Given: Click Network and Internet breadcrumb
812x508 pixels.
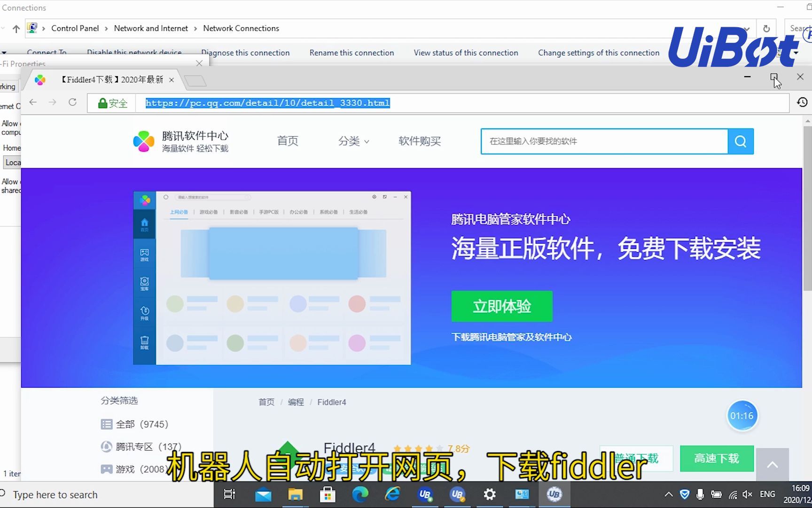Looking at the screenshot, I should tap(151, 28).
